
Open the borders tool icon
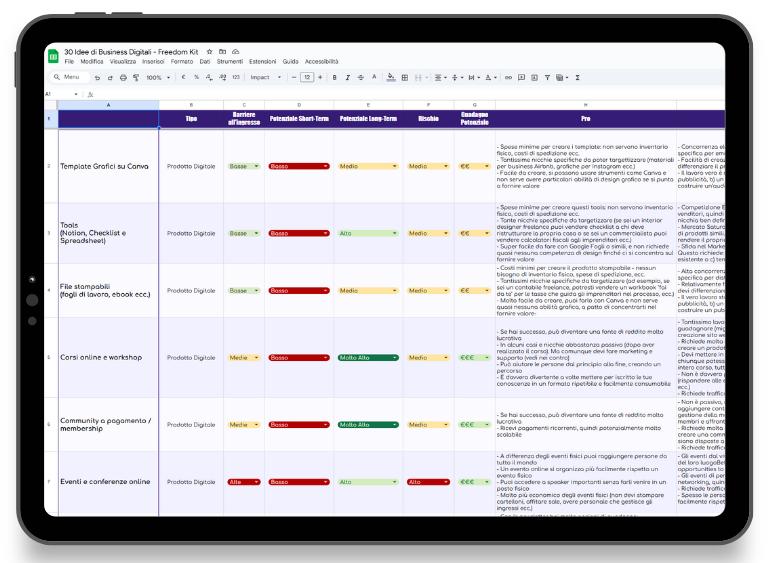coord(405,77)
